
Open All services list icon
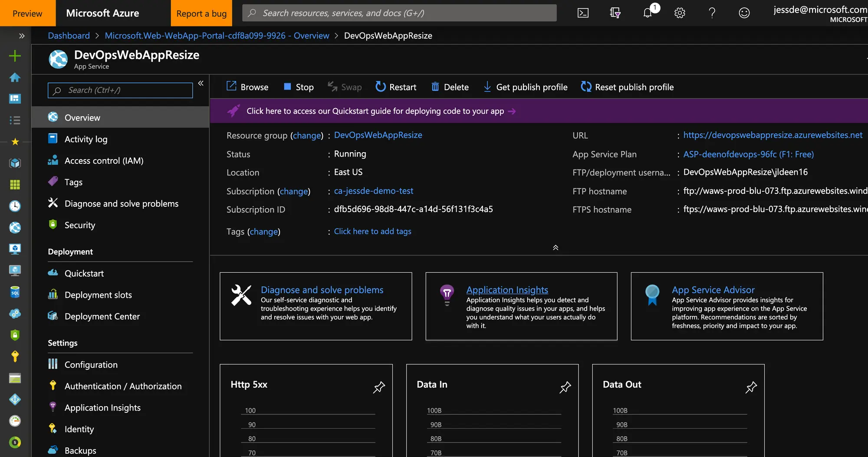[15, 120]
